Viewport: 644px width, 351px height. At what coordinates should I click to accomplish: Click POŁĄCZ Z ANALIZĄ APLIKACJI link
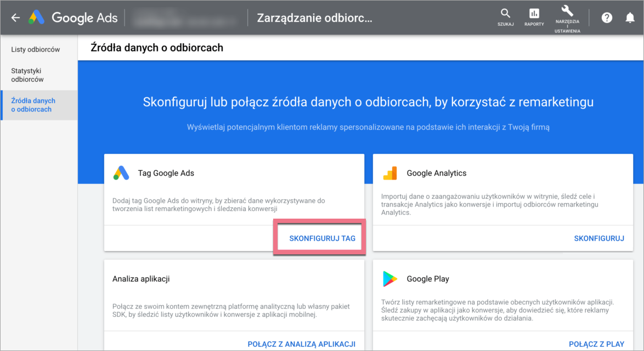pyautogui.click(x=301, y=344)
